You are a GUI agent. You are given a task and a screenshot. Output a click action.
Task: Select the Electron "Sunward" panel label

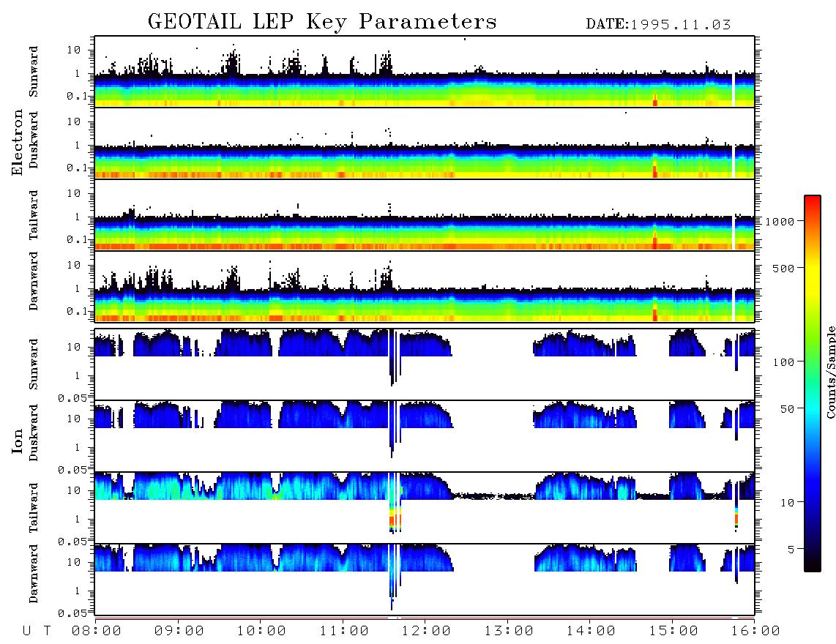pos(34,71)
